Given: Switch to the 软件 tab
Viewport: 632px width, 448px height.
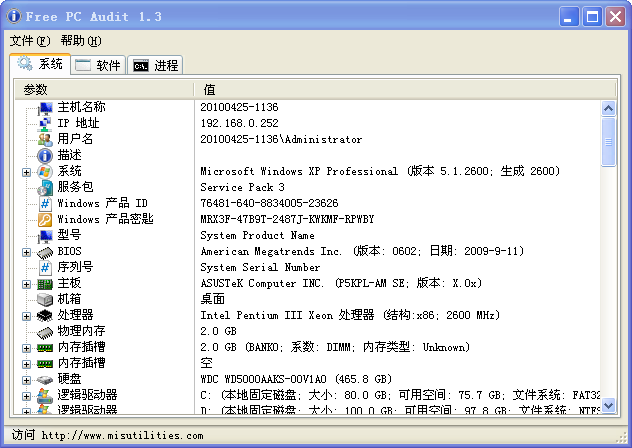Looking at the screenshot, I should [98, 65].
